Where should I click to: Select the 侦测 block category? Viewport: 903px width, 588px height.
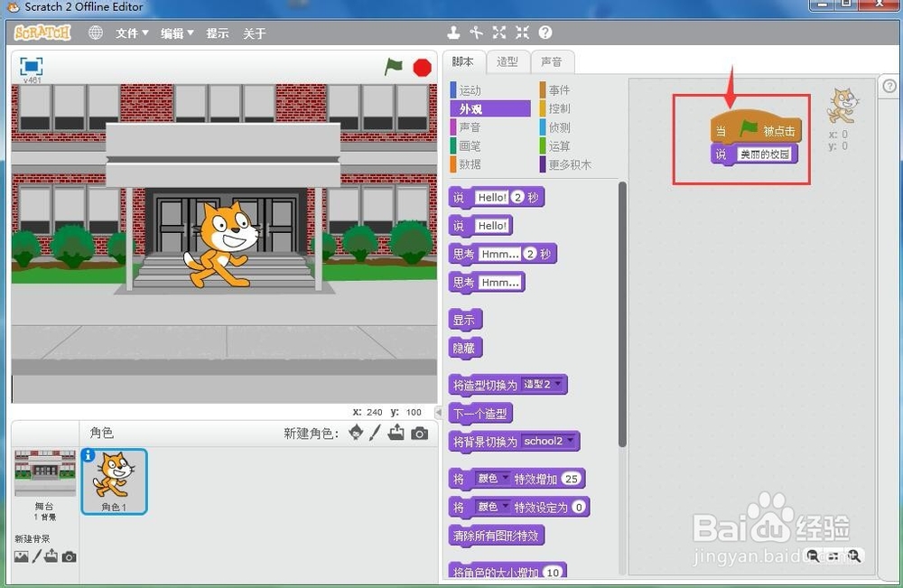pyautogui.click(x=579, y=127)
